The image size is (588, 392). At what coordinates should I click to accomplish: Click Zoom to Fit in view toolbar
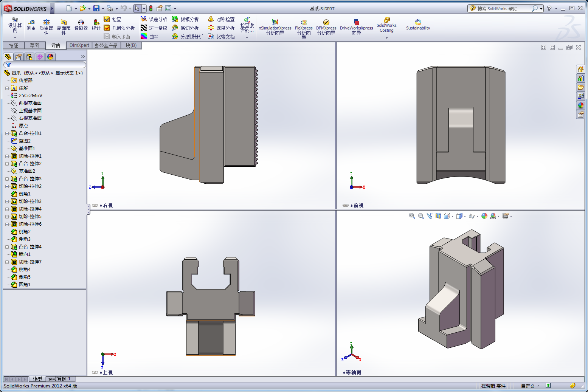pos(412,216)
